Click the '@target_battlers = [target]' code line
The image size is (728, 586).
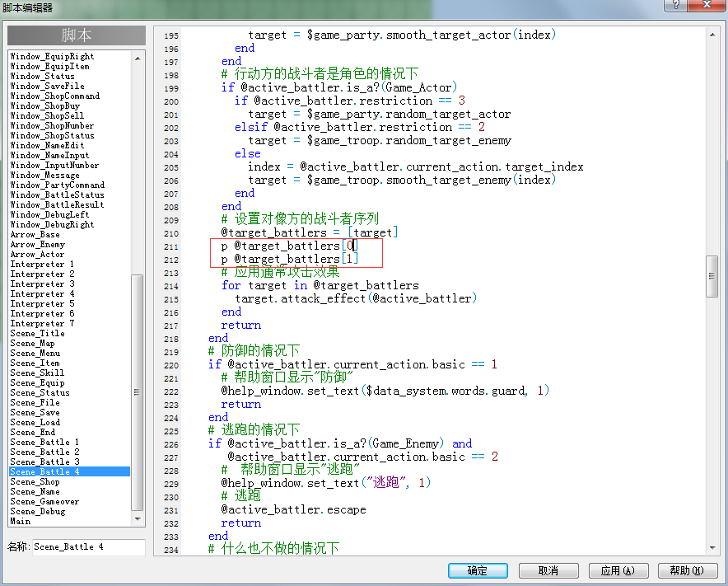pyautogui.click(x=309, y=232)
